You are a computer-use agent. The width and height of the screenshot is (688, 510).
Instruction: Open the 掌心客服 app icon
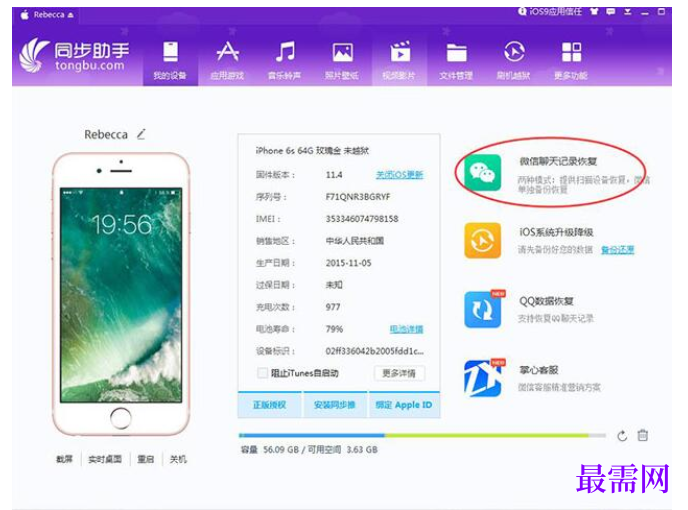[x=482, y=378]
